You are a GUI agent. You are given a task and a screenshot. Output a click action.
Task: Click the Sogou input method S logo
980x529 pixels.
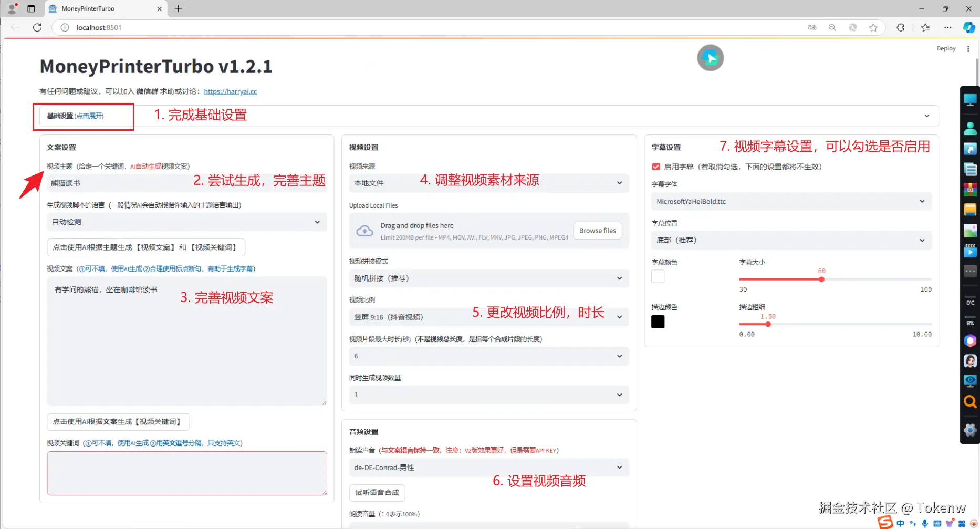click(885, 522)
